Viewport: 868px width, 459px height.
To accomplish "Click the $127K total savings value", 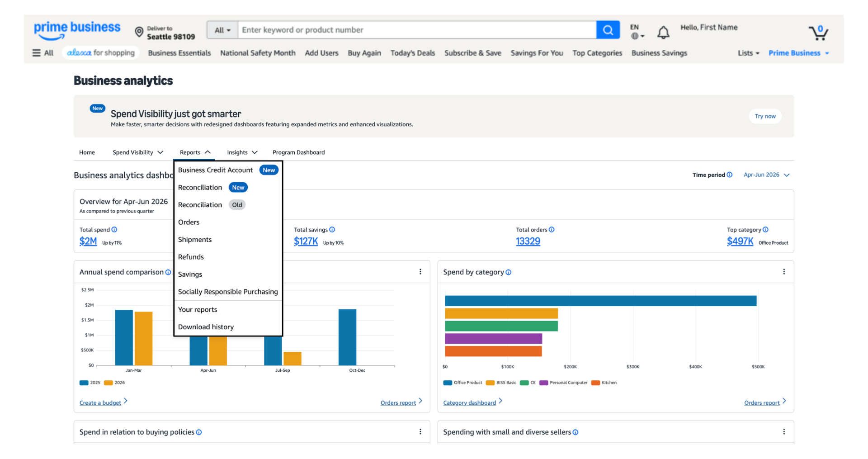I will pyautogui.click(x=306, y=241).
